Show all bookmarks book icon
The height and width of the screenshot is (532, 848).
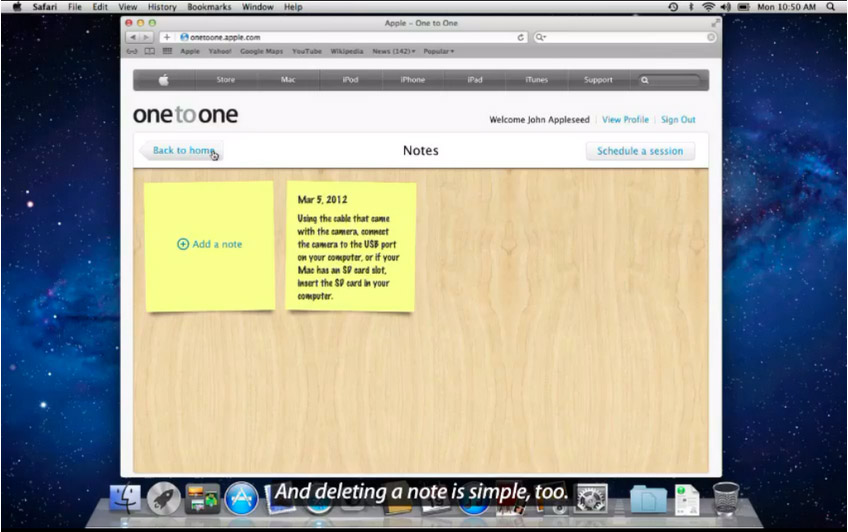(150, 51)
